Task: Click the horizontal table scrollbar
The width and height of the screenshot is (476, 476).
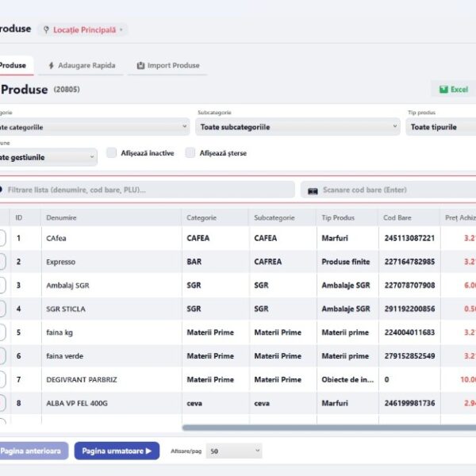Action: coord(328,428)
